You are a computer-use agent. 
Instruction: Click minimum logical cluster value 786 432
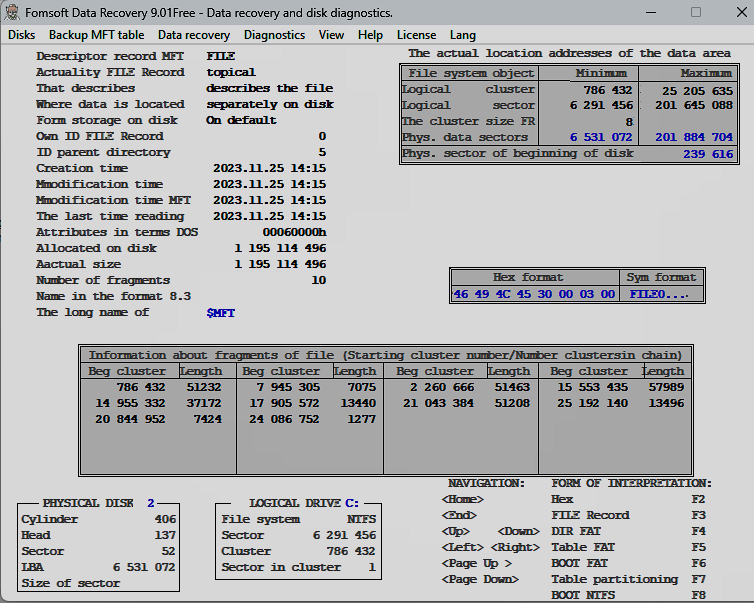608,90
